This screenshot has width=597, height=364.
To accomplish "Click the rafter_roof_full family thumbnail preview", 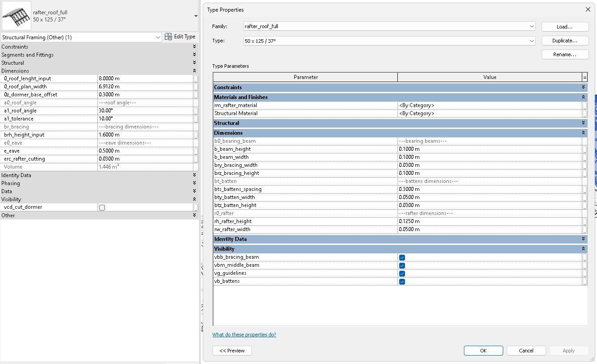I will [x=17, y=16].
